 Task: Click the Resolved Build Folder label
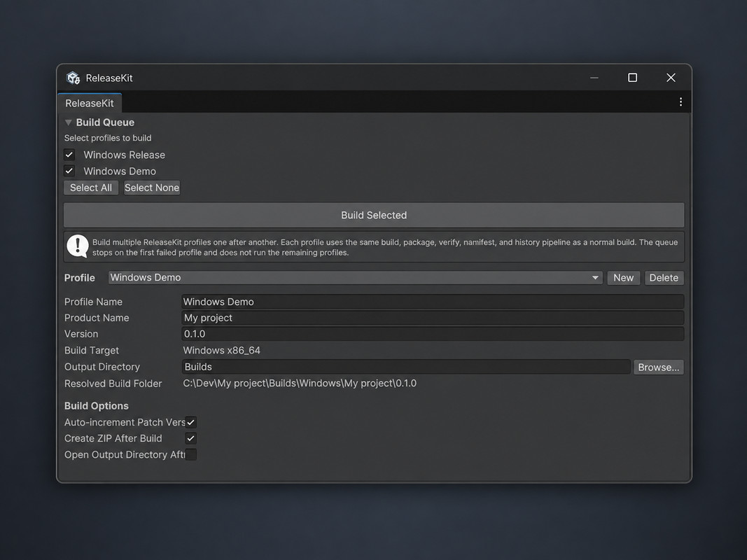pos(113,384)
